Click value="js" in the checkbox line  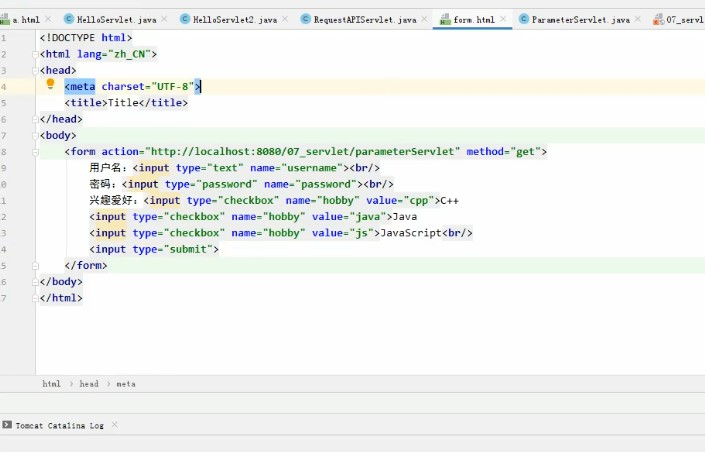(343, 233)
